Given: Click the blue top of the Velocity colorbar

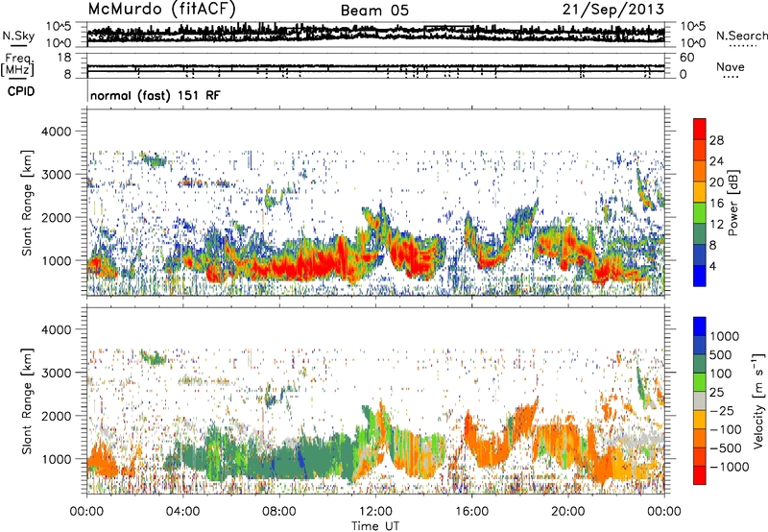Looking at the screenshot, I should tap(700, 326).
